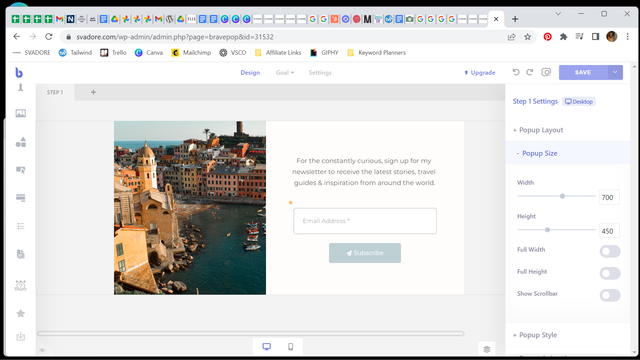
Task: Click the SAVE button
Action: coord(583,72)
